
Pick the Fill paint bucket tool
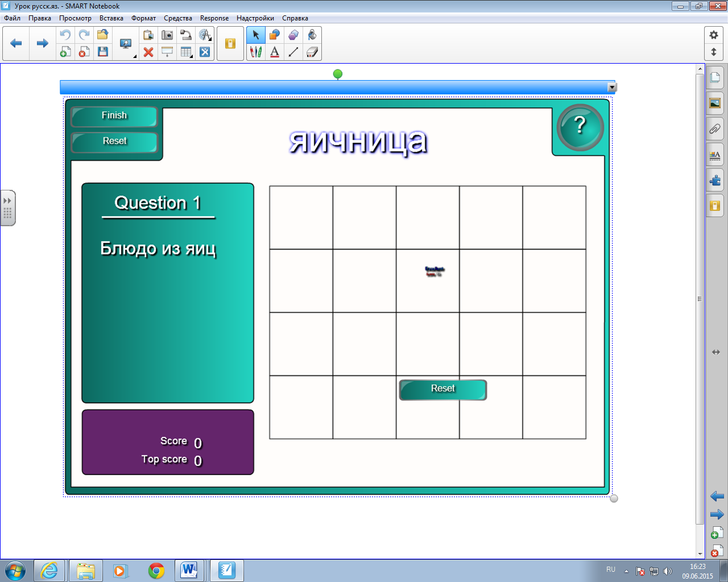[312, 35]
